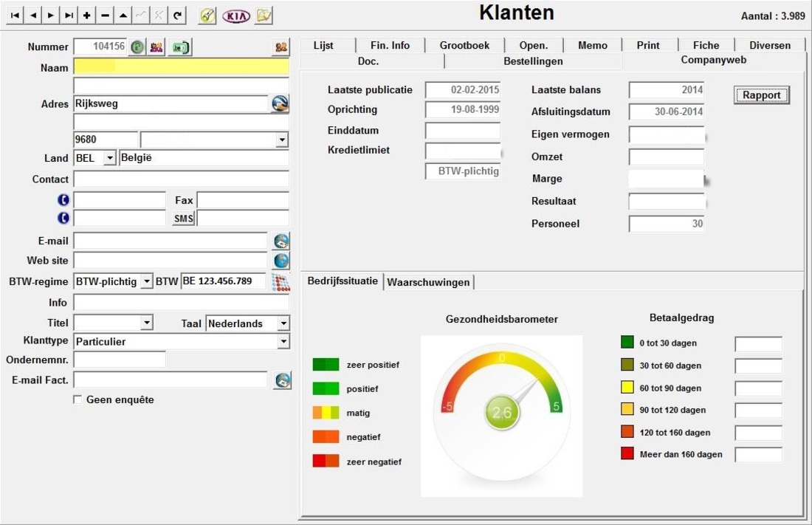Click the BTW number validation icon
Screen dimensions: 812x525
coord(281,282)
